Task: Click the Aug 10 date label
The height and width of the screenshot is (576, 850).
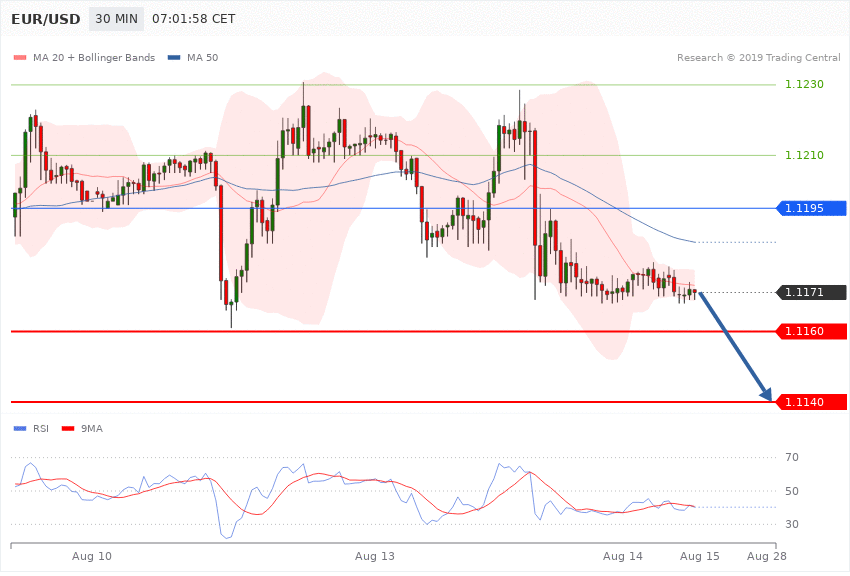Action: click(x=92, y=556)
